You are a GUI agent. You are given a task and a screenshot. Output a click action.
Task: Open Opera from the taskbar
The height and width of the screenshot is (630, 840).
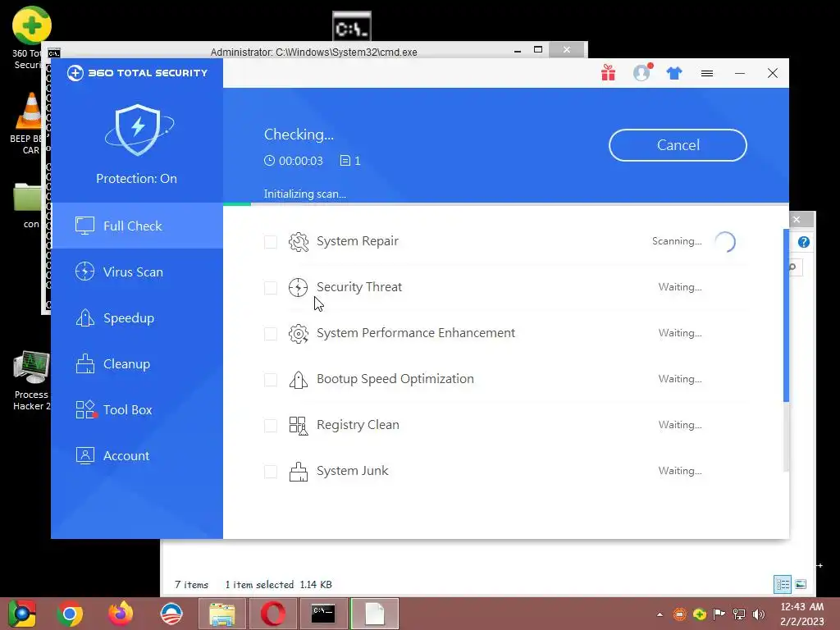click(x=272, y=614)
